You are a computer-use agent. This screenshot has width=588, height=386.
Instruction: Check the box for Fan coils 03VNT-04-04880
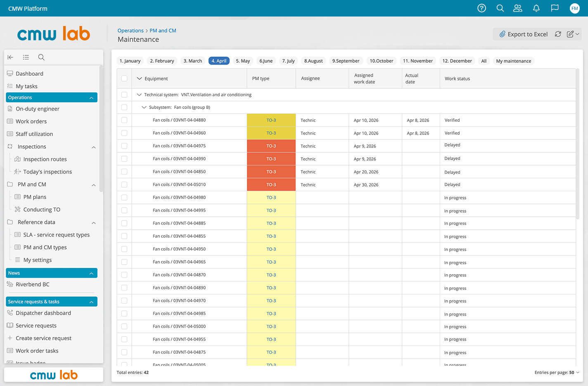click(x=124, y=120)
